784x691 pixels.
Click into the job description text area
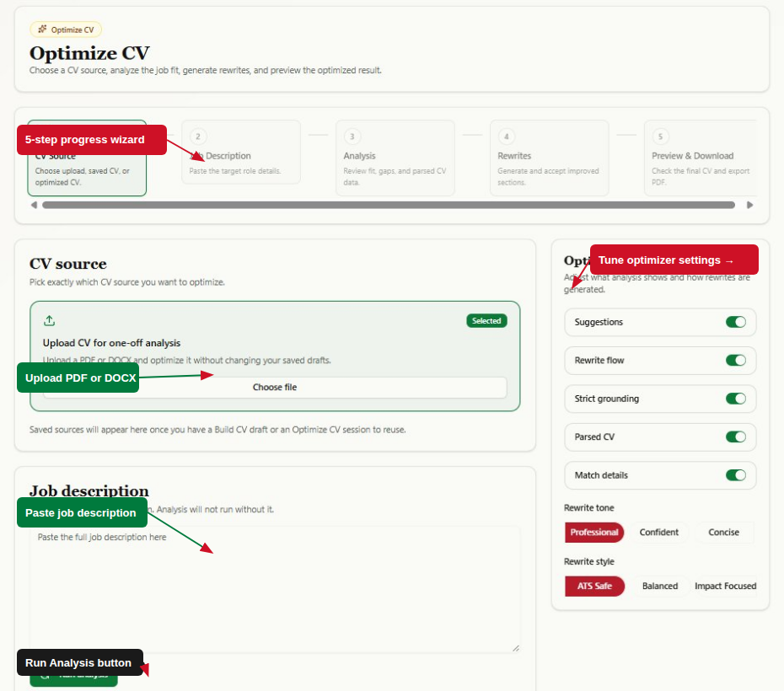coord(275,589)
